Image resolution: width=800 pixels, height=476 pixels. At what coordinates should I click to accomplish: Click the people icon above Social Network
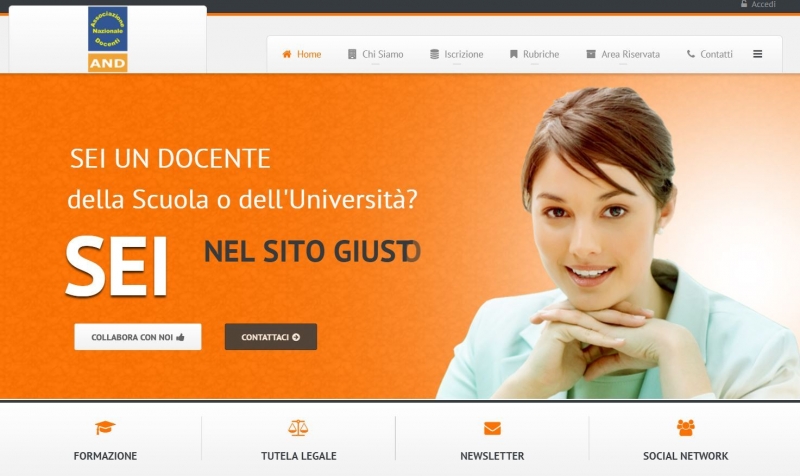[686, 428]
